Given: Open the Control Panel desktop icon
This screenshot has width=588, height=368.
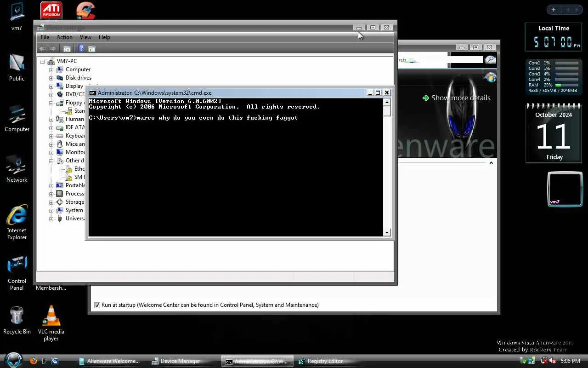Looking at the screenshot, I should click(x=17, y=273).
